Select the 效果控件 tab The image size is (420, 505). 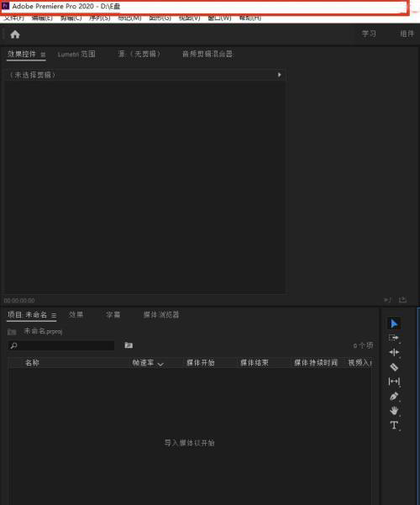point(22,54)
